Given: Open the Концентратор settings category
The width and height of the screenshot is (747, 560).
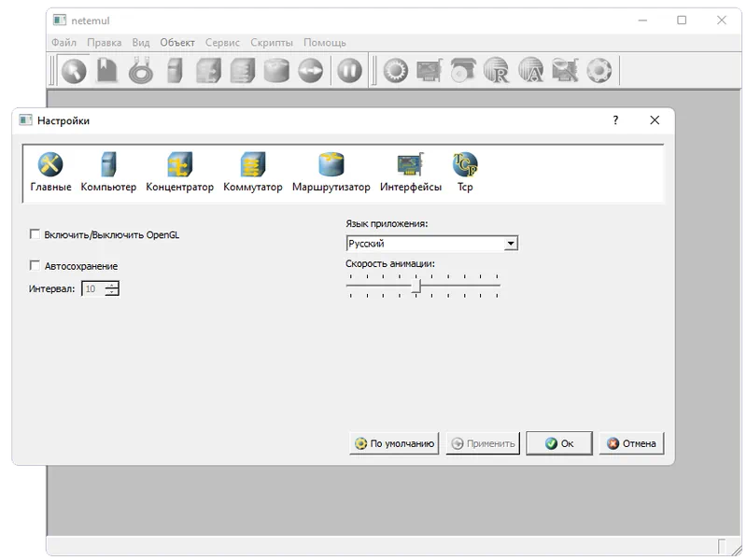Looking at the screenshot, I should click(179, 173).
